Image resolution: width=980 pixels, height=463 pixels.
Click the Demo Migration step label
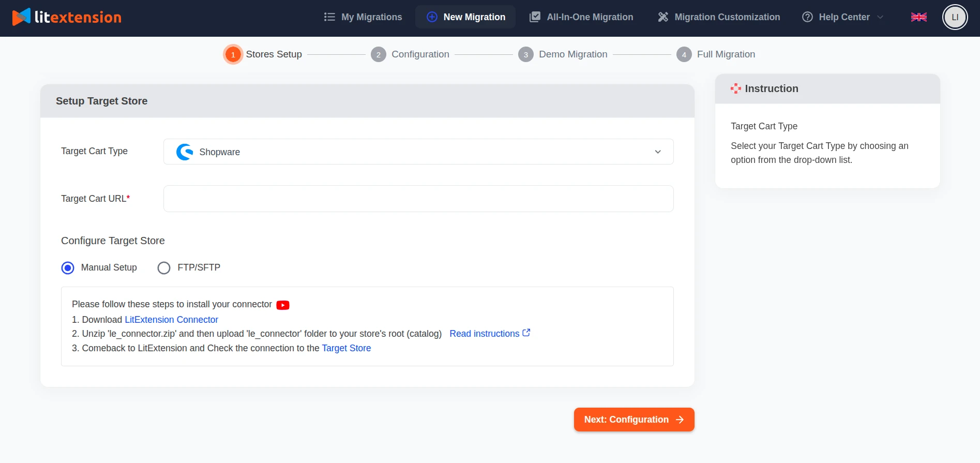(x=573, y=54)
